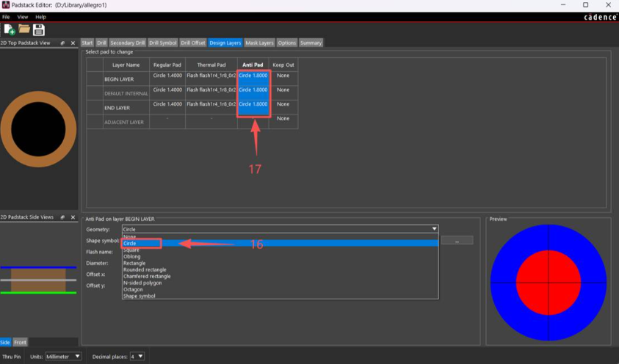This screenshot has width=619, height=364.
Task: Select BEGIN LAYER Keep Out cell
Action: click(x=283, y=79)
